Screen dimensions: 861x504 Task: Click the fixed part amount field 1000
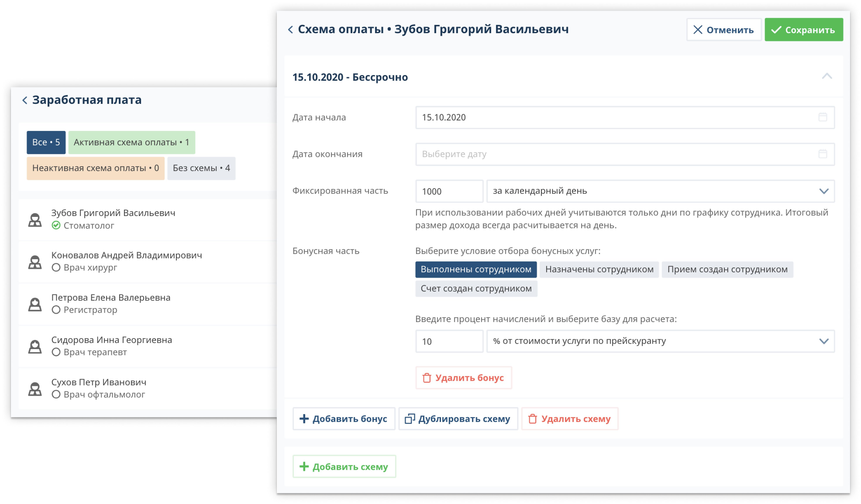click(449, 191)
